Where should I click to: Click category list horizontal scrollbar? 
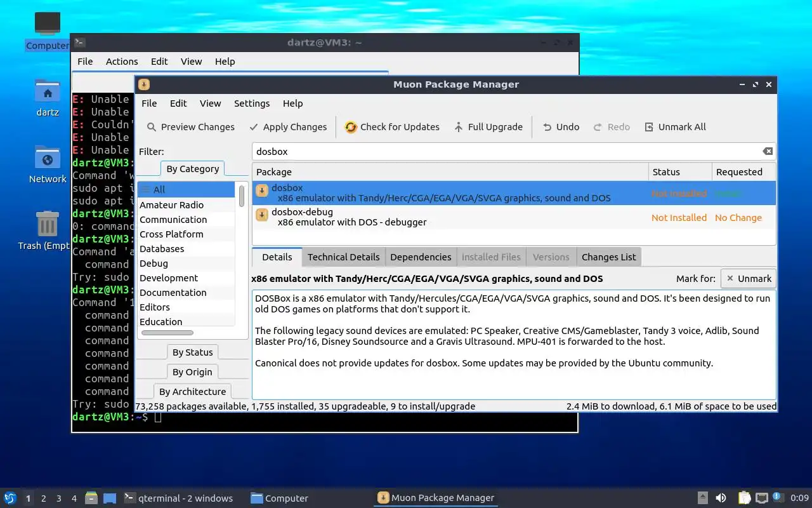coord(167,333)
